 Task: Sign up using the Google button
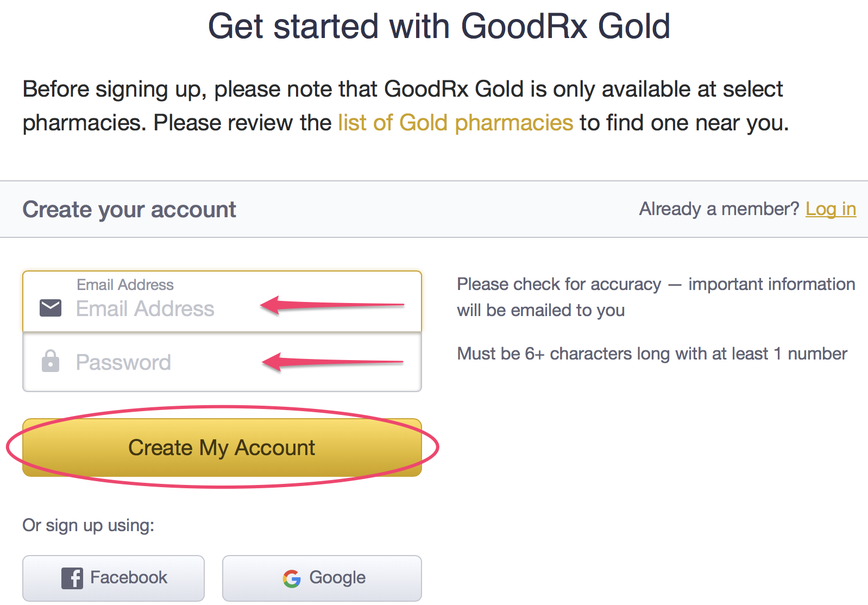(x=322, y=578)
